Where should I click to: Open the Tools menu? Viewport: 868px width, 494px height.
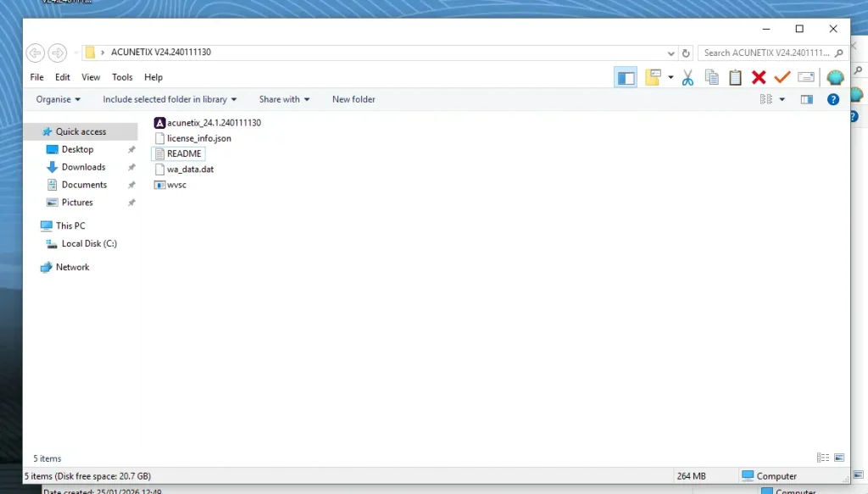tap(122, 76)
